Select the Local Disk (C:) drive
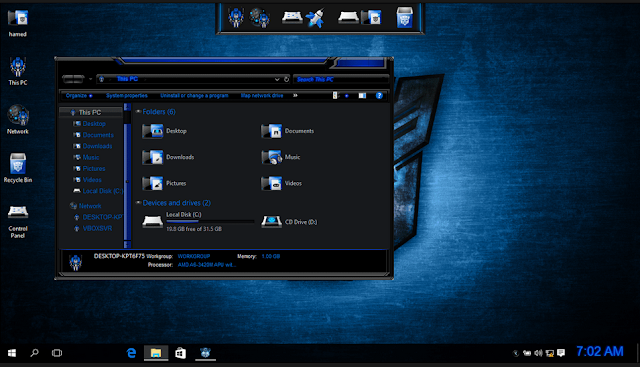Screen dimensions: 640x367 198,222
